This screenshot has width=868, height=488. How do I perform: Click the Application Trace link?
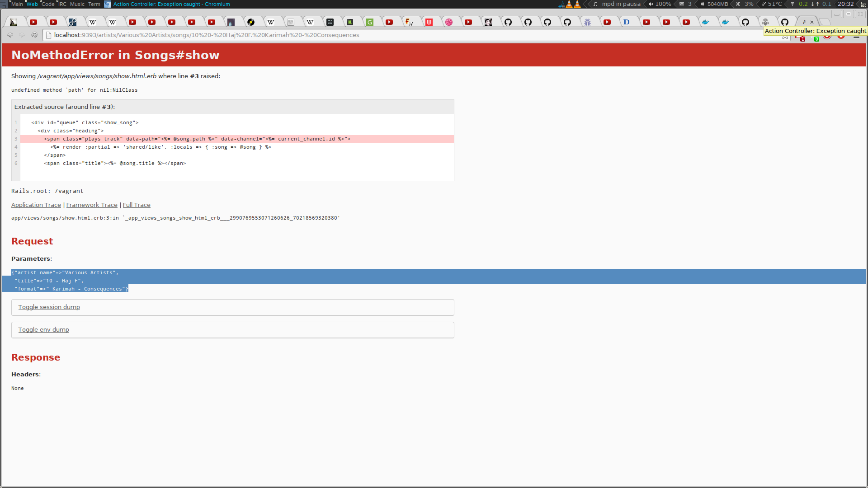[x=36, y=204]
